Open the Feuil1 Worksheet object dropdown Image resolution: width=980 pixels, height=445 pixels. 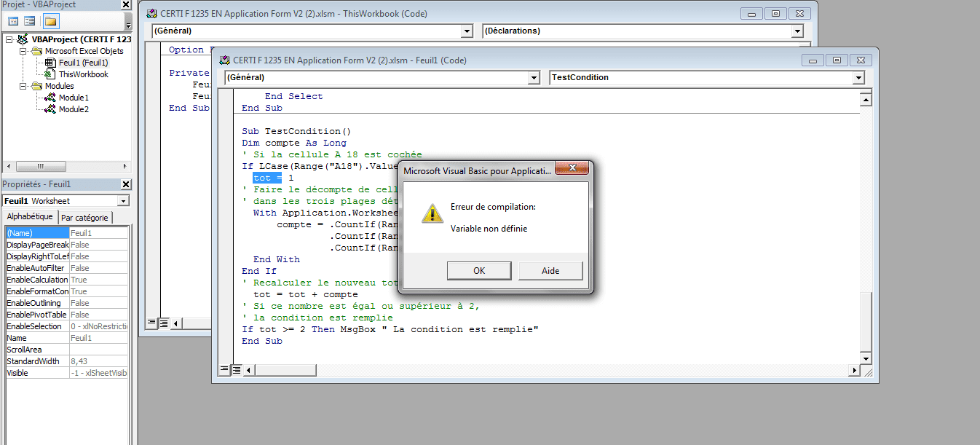click(123, 201)
